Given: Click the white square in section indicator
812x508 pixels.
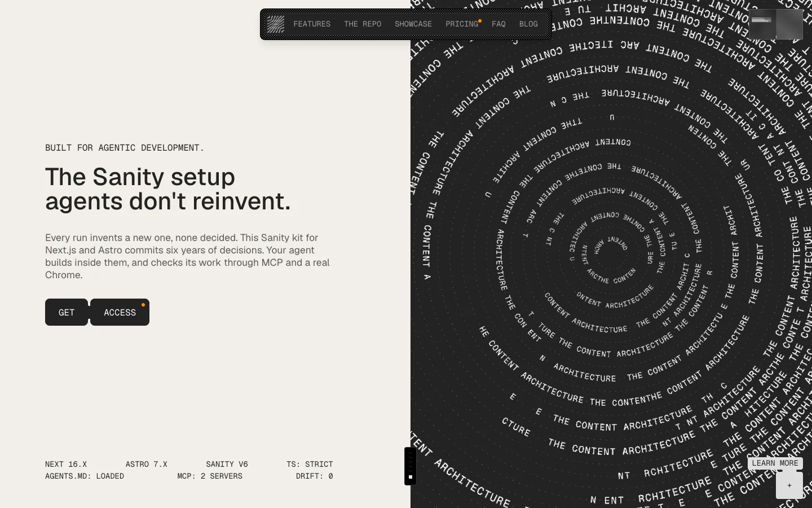Looking at the screenshot, I should pos(411,477).
